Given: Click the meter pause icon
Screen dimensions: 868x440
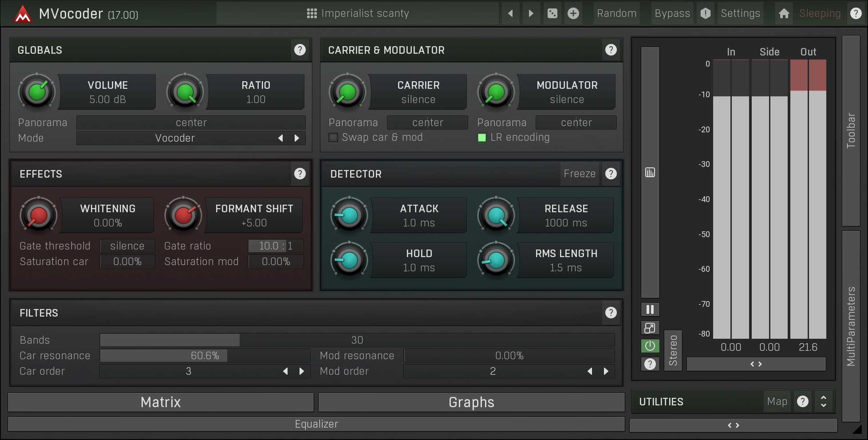Looking at the screenshot, I should (650, 309).
